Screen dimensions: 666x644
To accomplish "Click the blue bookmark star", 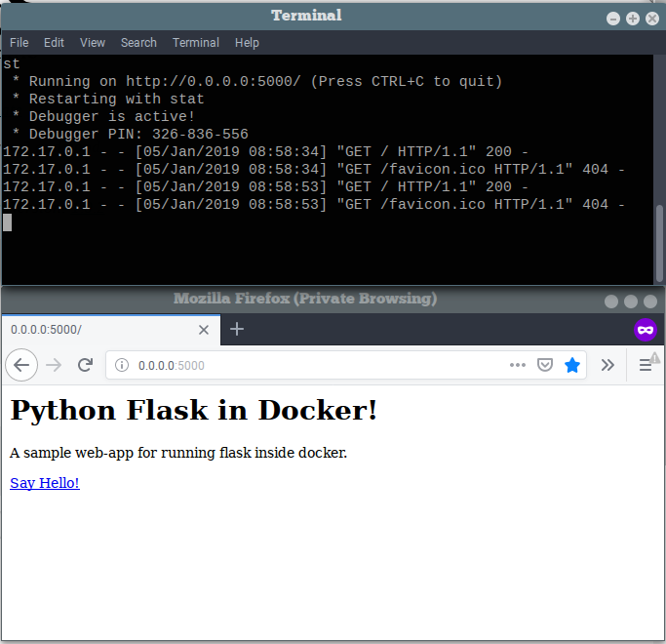I will 572,365.
